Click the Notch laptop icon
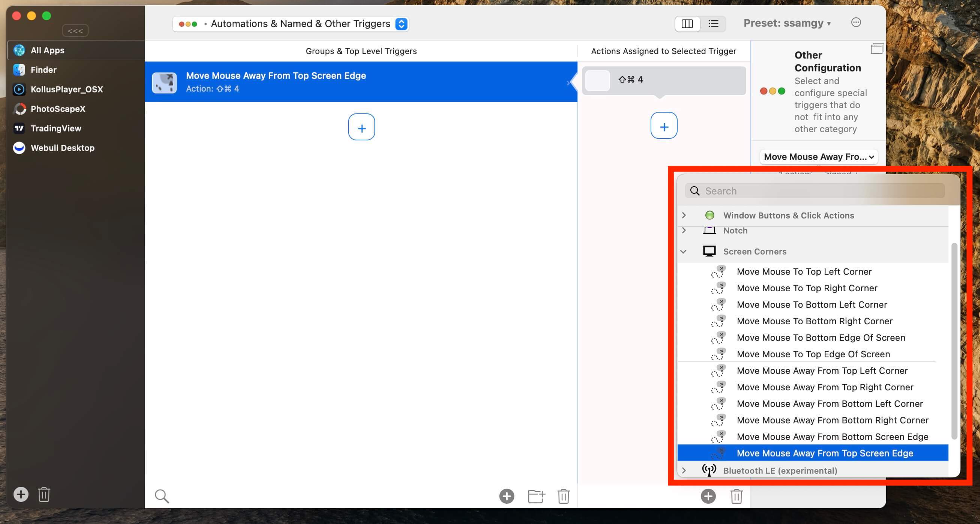Viewport: 980px width, 524px height. pos(709,230)
